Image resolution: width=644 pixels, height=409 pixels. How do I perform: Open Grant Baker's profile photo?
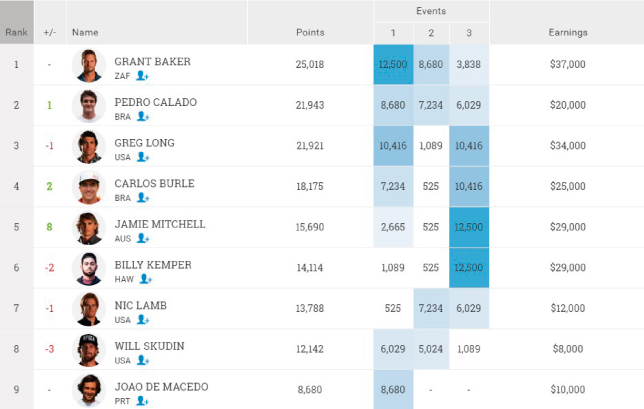pyautogui.click(x=89, y=66)
